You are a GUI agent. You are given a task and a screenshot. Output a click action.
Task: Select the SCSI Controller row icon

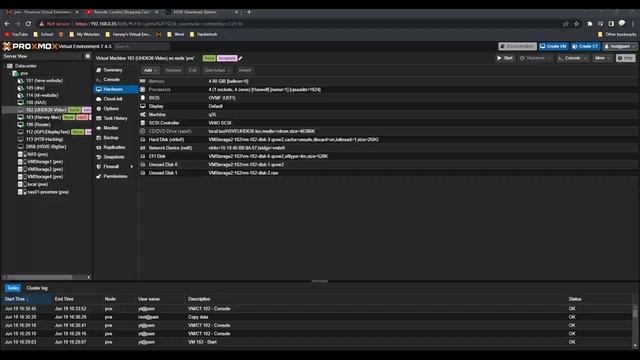tap(142, 123)
